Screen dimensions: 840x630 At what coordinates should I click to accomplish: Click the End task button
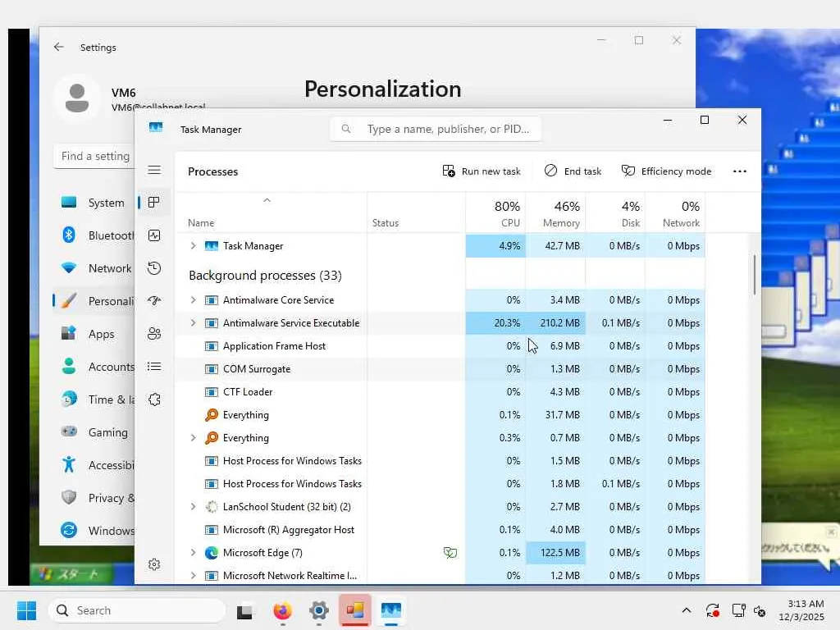click(x=573, y=171)
